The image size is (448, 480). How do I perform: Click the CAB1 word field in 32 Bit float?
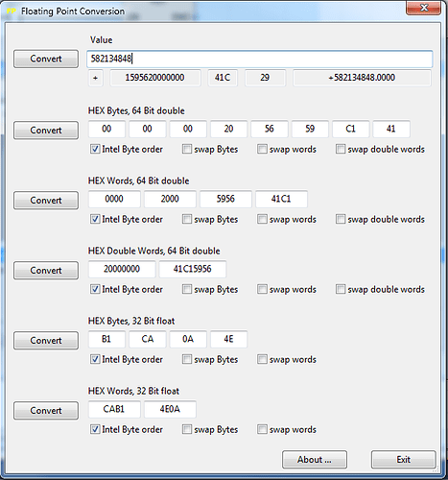click(114, 409)
